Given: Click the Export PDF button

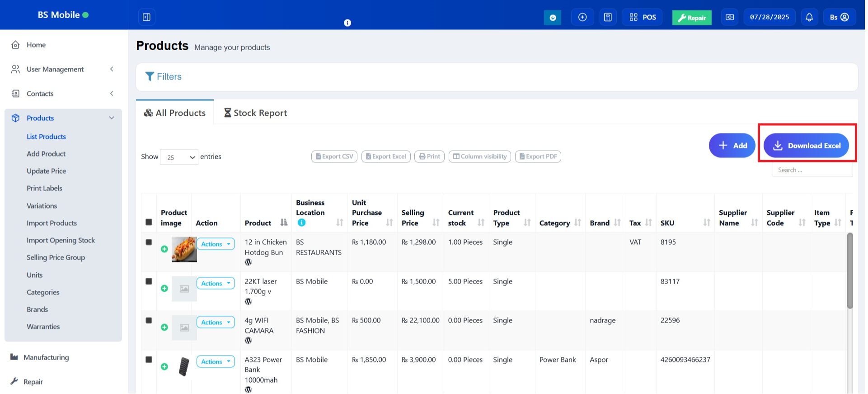Looking at the screenshot, I should (x=538, y=157).
